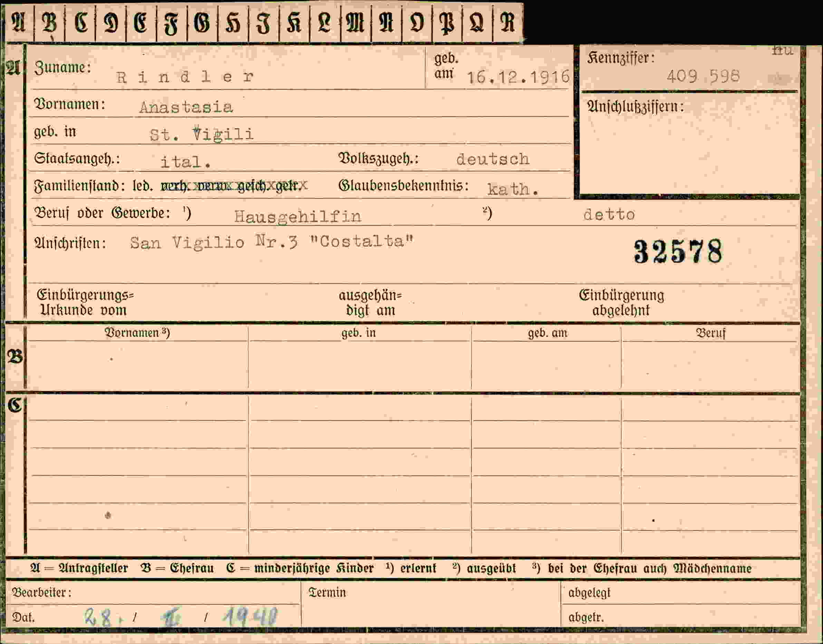Click the first name "Anastasia"
This screenshot has width=823, height=644.
click(x=186, y=107)
